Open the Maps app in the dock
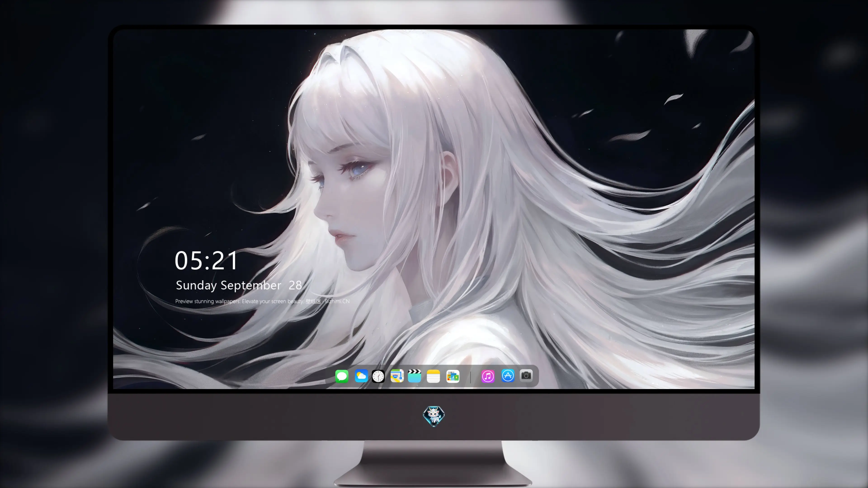 click(x=397, y=376)
